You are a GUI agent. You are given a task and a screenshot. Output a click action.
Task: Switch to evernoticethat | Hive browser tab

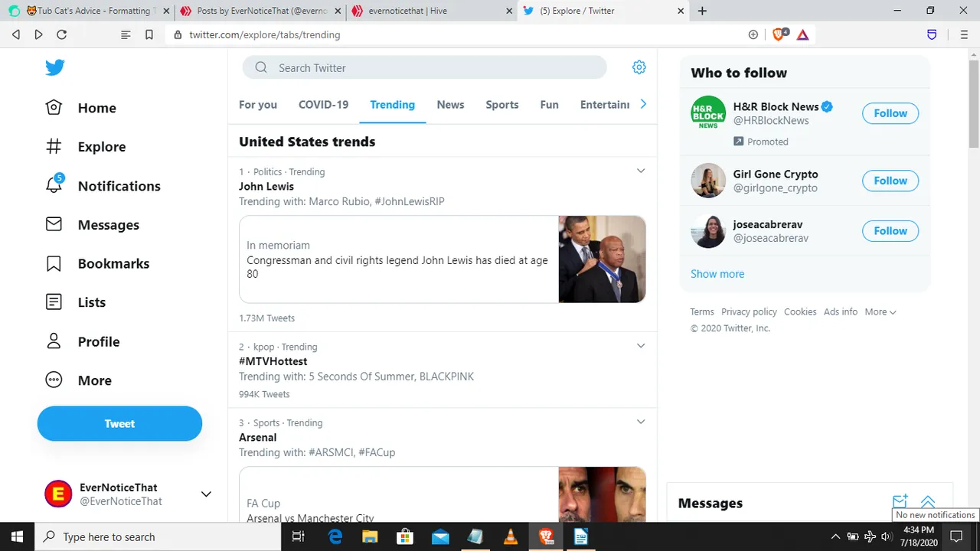(431, 11)
